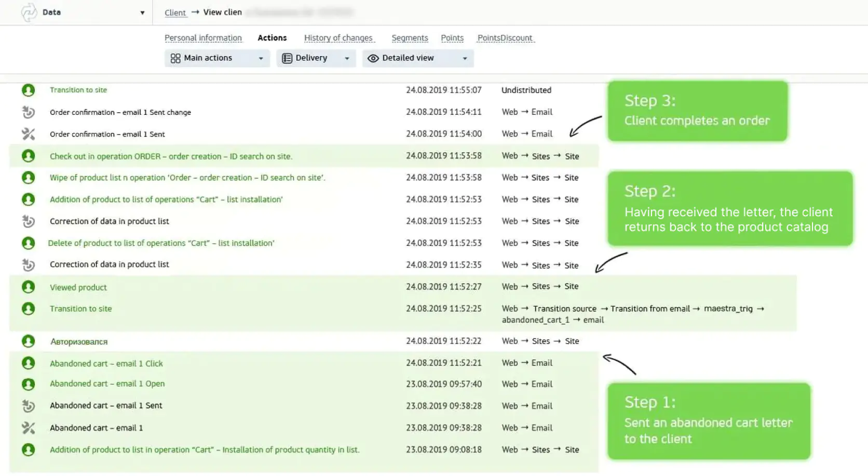This screenshot has height=476, width=868.
Task: Open the Client breadcrumb link
Action: (x=175, y=12)
